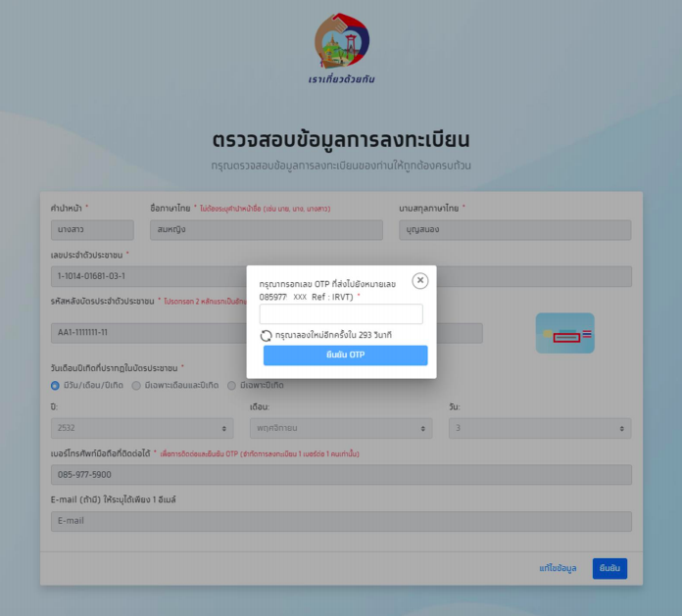This screenshot has width=682, height=616.
Task: Close the OTP dialog with X icon
Action: 419,281
